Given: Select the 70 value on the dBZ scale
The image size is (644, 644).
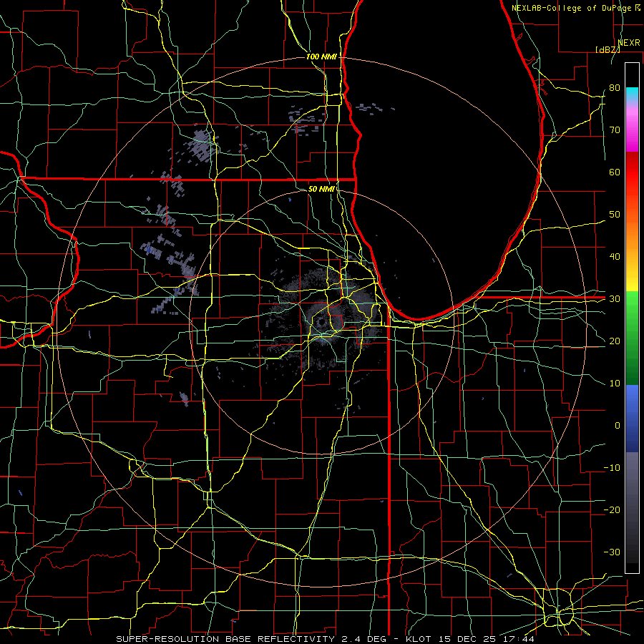Looking at the screenshot, I should [x=615, y=130].
